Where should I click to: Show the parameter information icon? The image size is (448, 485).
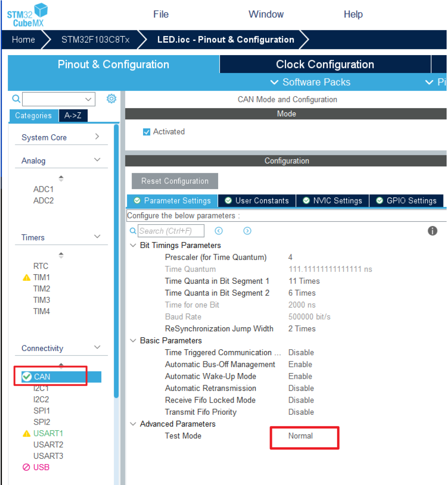tap(432, 231)
